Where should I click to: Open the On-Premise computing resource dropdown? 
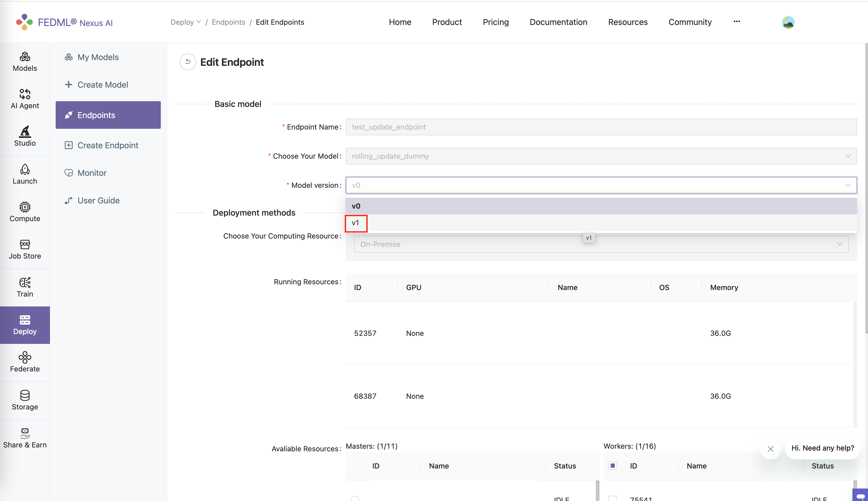[x=601, y=244]
